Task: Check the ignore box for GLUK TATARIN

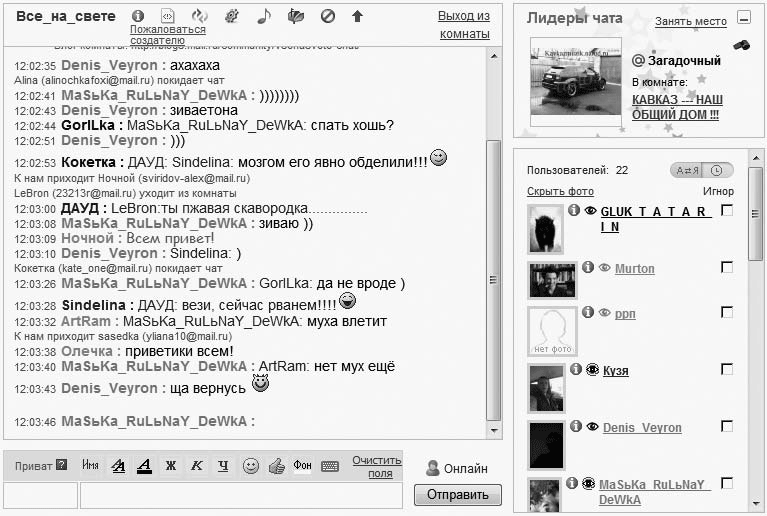Action: [x=727, y=210]
